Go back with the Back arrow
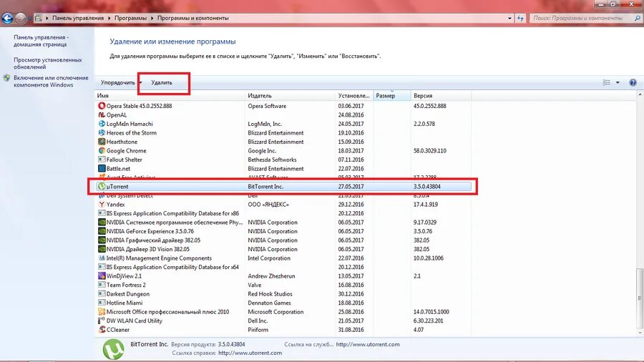644x362 pixels. pyautogui.click(x=7, y=18)
